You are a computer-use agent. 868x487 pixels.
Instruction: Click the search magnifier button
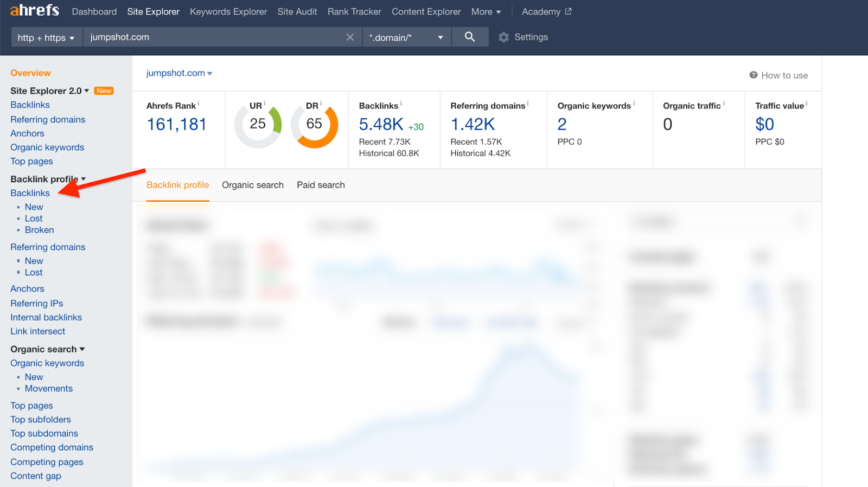[x=470, y=37]
